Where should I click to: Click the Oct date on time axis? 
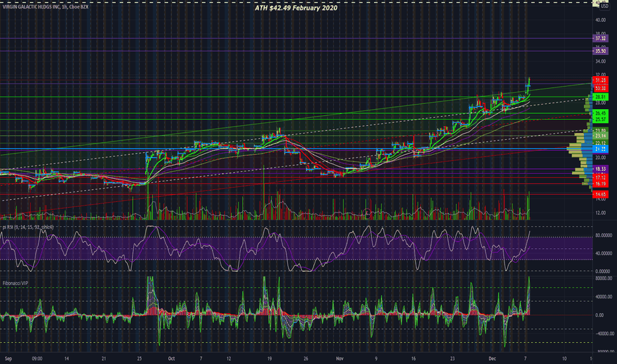click(171, 359)
